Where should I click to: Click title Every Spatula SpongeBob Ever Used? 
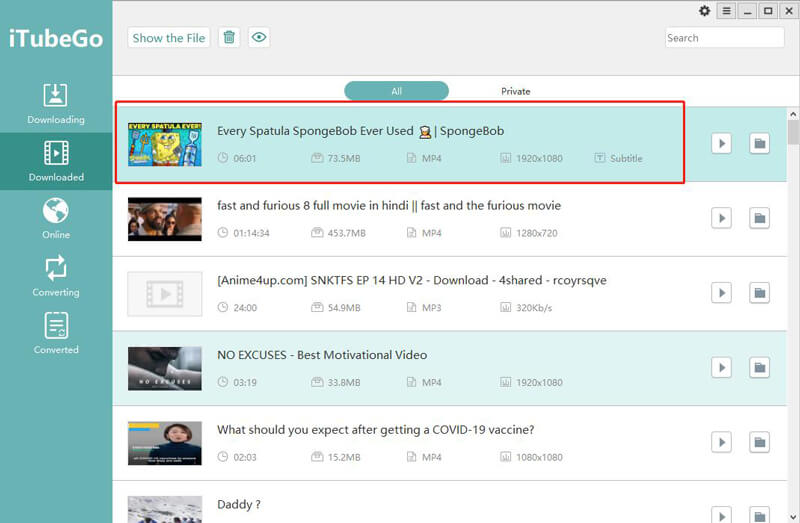pos(360,131)
